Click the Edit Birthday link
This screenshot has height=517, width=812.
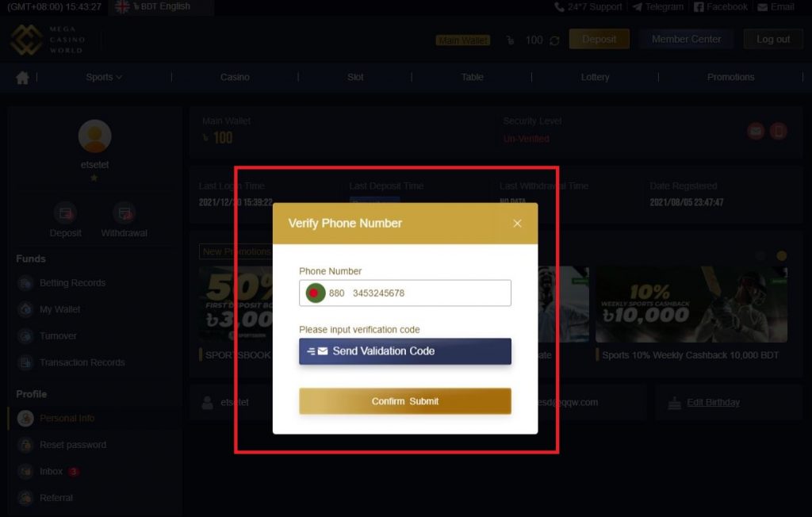(x=713, y=403)
